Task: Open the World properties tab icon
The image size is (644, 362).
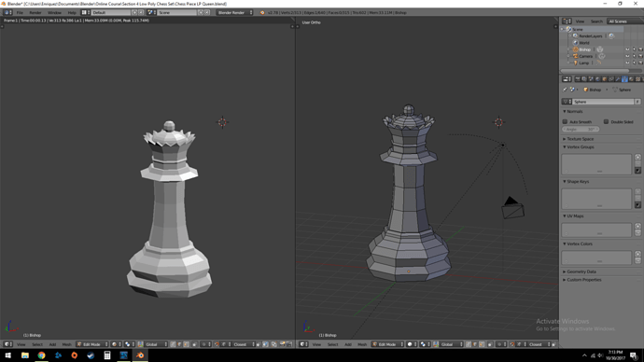Action: [597, 79]
